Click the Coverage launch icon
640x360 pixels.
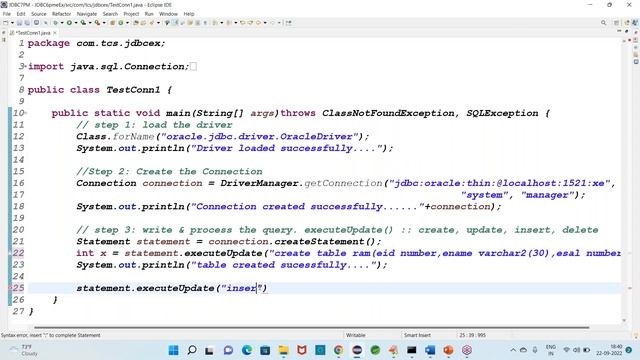[83, 23]
